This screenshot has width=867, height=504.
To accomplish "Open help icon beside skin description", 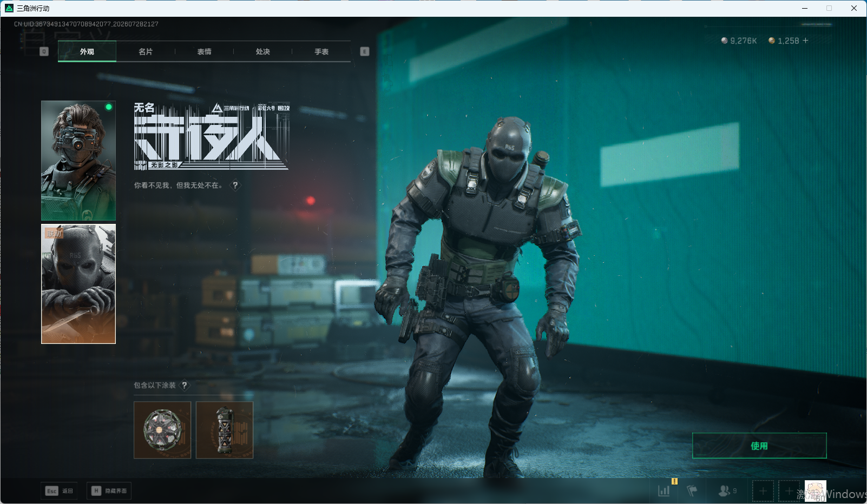I will pos(235,185).
